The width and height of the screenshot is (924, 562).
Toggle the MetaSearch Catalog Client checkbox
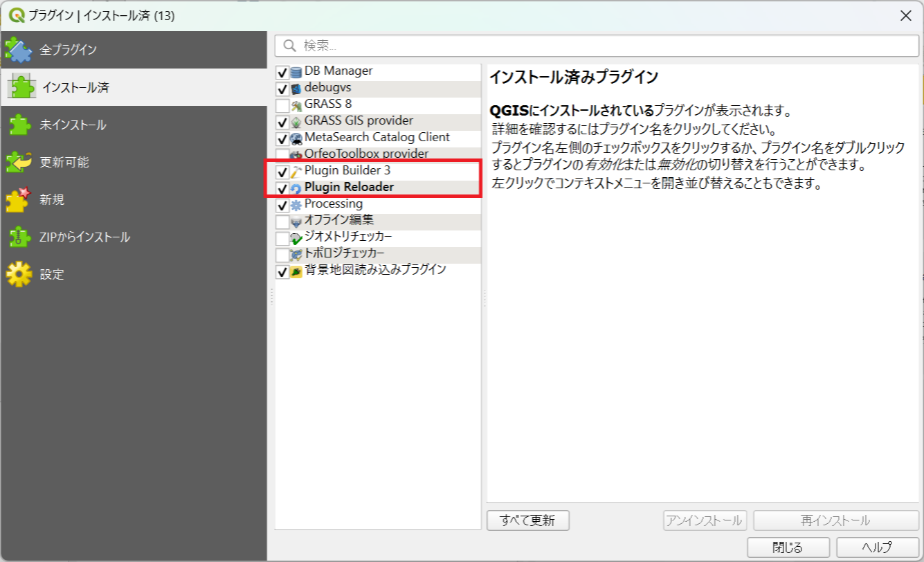coord(282,139)
